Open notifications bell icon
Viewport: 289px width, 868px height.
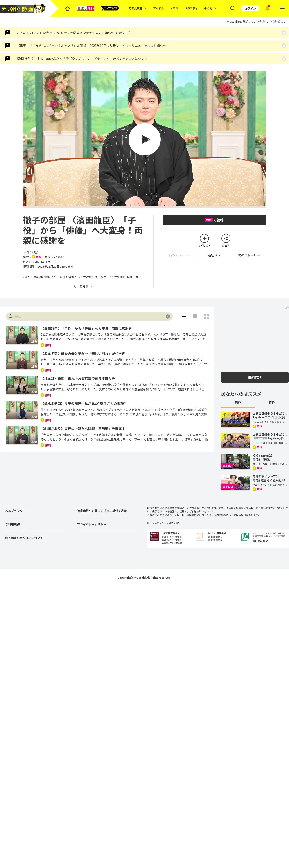click(x=267, y=8)
